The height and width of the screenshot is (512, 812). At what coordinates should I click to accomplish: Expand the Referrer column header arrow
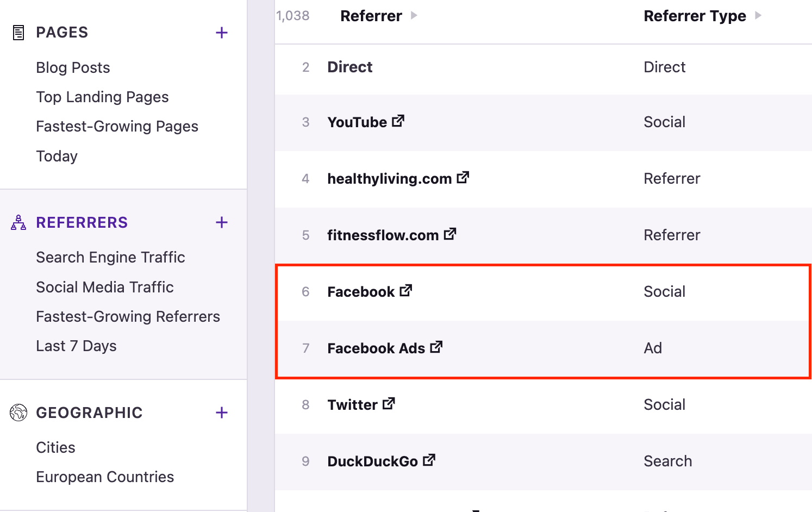(414, 16)
